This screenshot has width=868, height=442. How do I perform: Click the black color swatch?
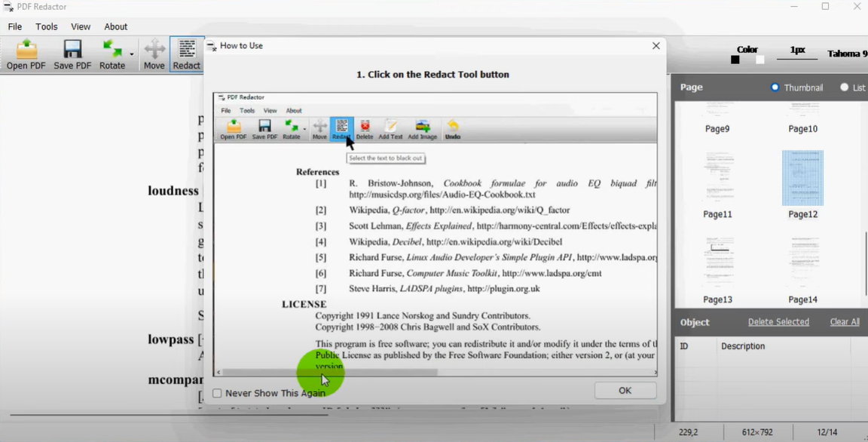tap(735, 60)
